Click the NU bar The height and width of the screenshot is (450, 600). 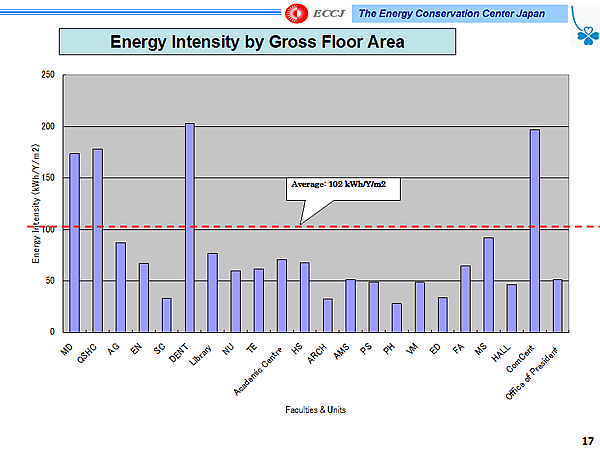pyautogui.click(x=236, y=301)
